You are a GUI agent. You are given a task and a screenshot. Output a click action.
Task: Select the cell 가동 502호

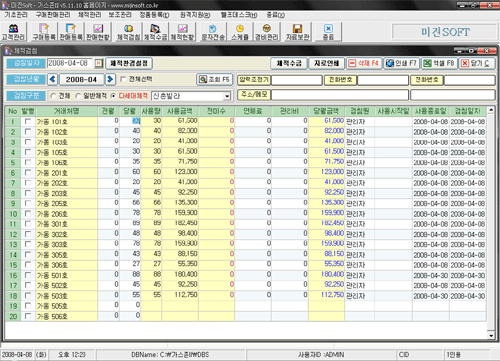click(66, 285)
